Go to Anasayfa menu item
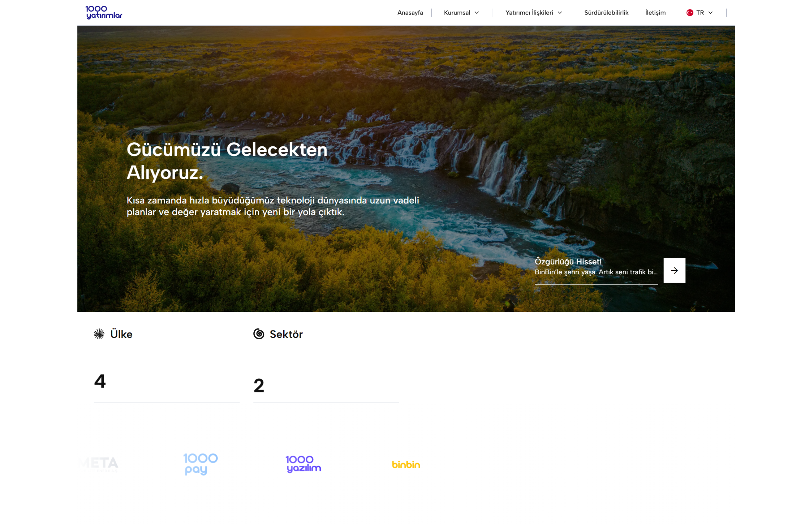Screen dimensions: 812x525 (410, 13)
